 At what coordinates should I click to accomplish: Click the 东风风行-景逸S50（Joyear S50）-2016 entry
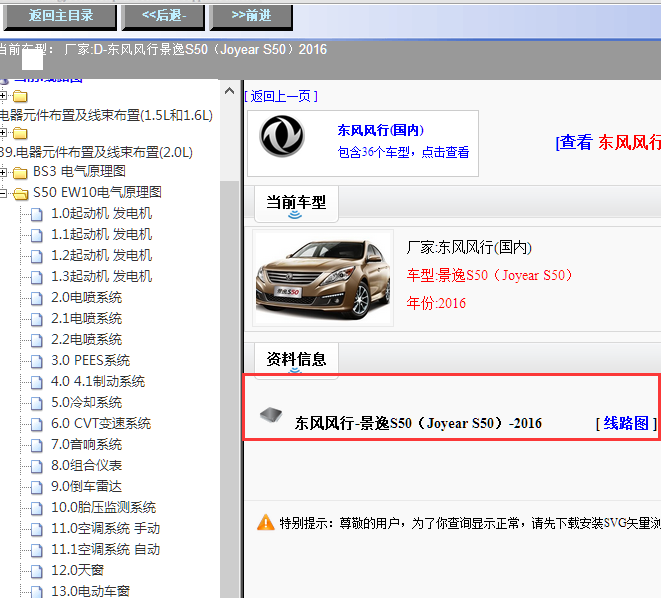tap(418, 423)
